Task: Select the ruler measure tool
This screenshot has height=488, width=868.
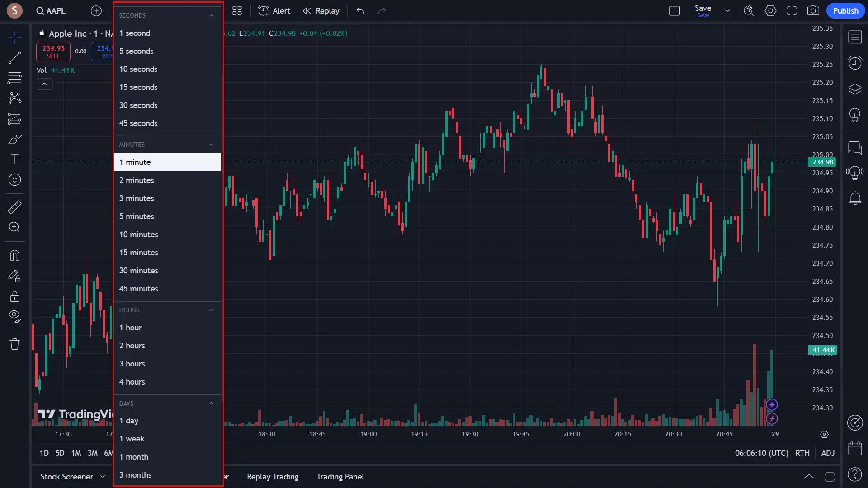Action: (14, 207)
